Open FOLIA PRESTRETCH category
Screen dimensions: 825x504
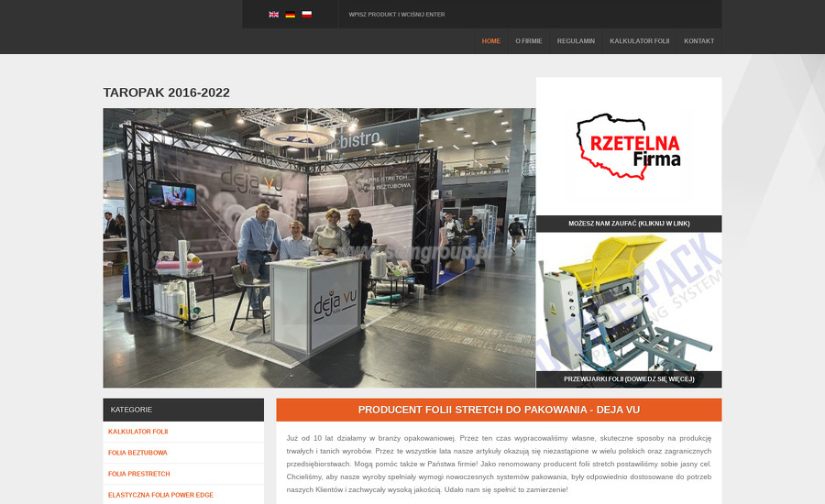[139, 474]
